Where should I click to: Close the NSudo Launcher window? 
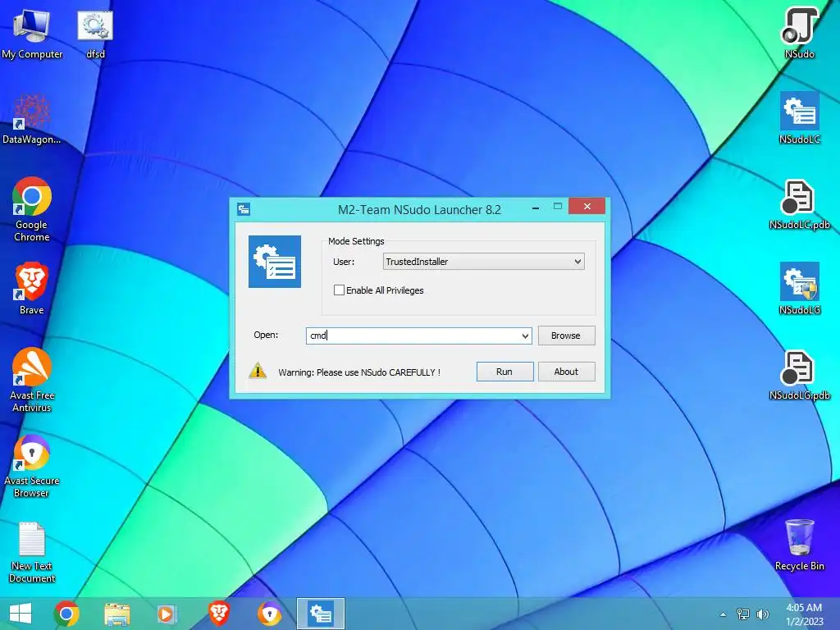coord(587,206)
